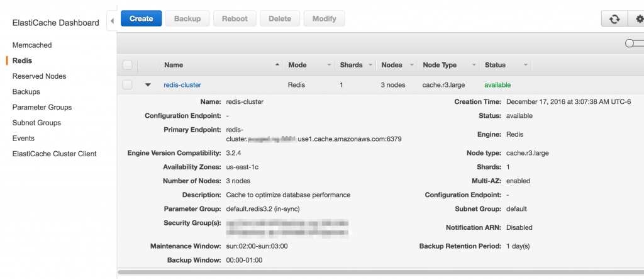Open the Shards column dropdown arrow
Image resolution: width=644 pixels, height=279 pixels.
370,65
